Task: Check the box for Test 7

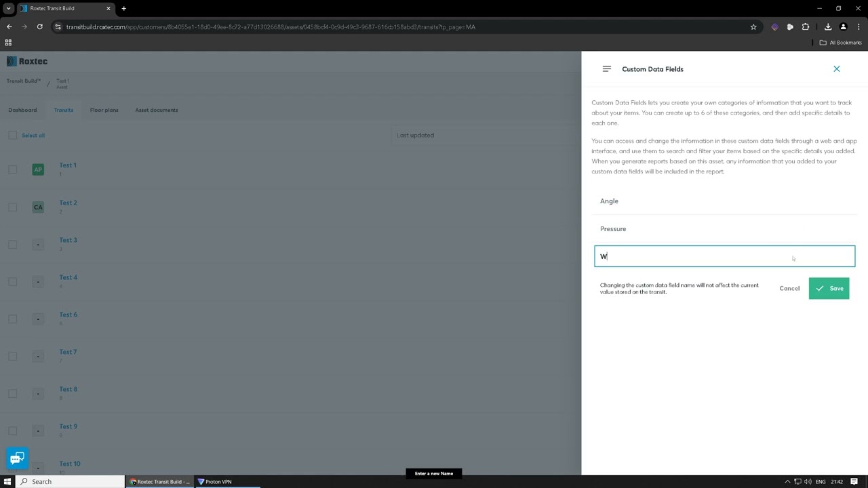Action: point(13,356)
